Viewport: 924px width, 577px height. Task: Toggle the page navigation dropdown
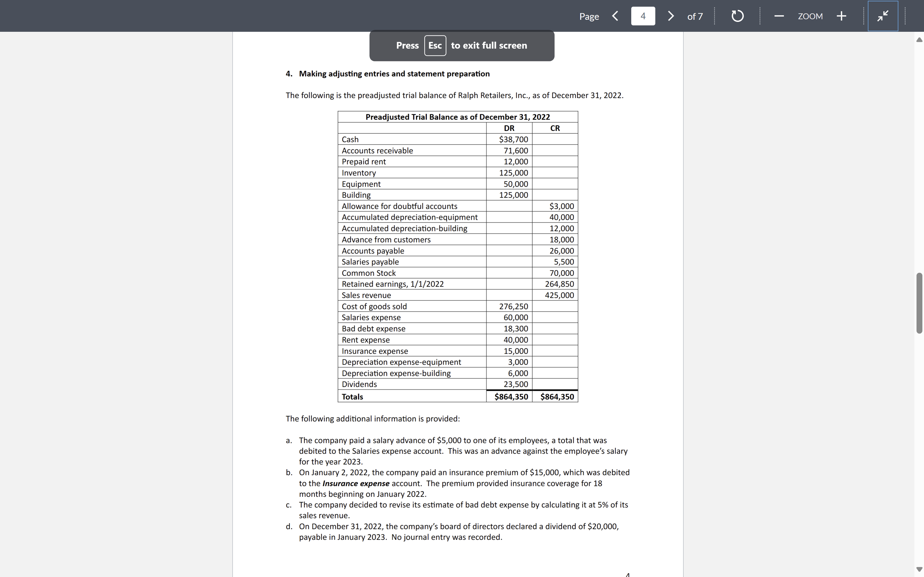pyautogui.click(x=642, y=16)
